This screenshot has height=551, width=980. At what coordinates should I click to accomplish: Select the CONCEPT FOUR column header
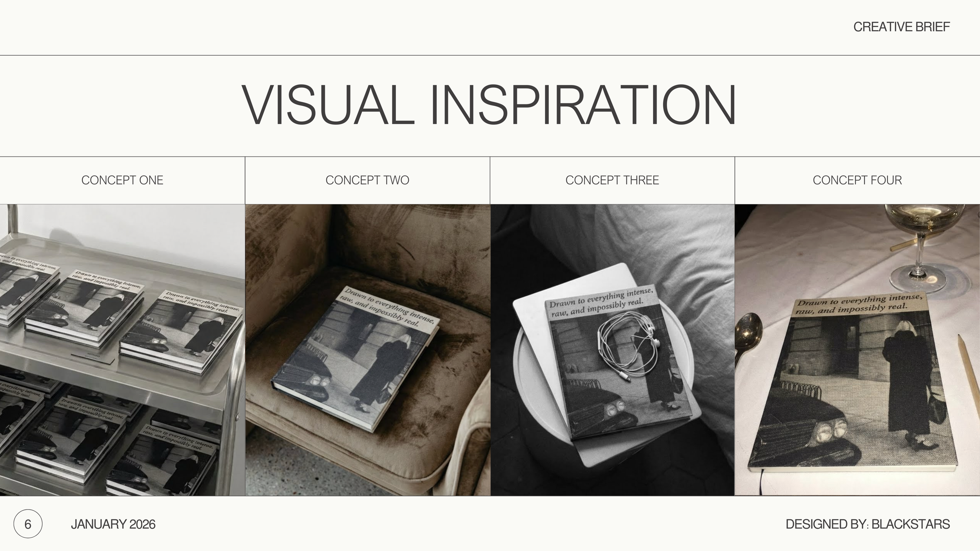point(857,180)
